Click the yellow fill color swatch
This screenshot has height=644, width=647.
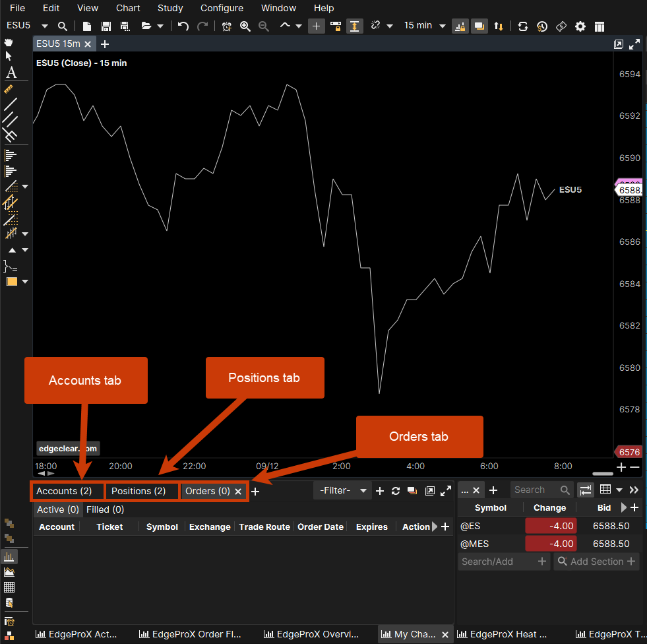[x=11, y=281]
